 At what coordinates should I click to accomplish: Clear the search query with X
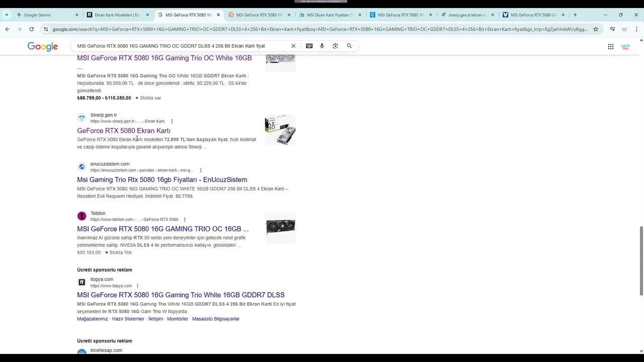293,46
